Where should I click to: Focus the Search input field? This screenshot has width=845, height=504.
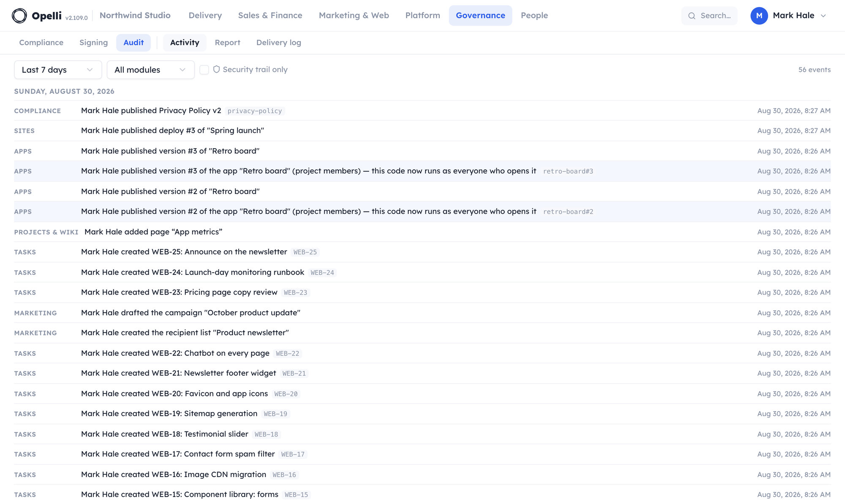point(709,16)
